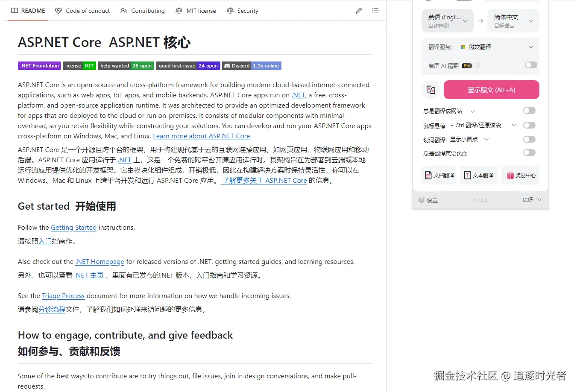Click the AI 精翻 help question mark icon
The image size is (577, 392).
[x=477, y=65]
